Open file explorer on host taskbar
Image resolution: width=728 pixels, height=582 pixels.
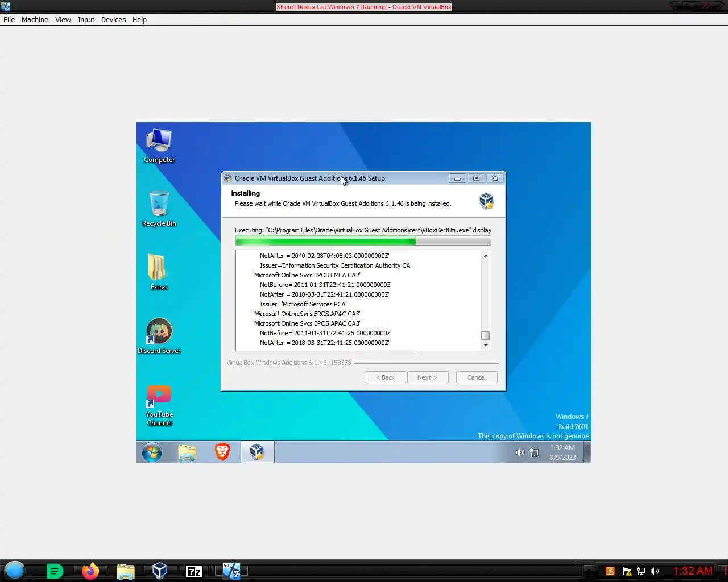(125, 571)
